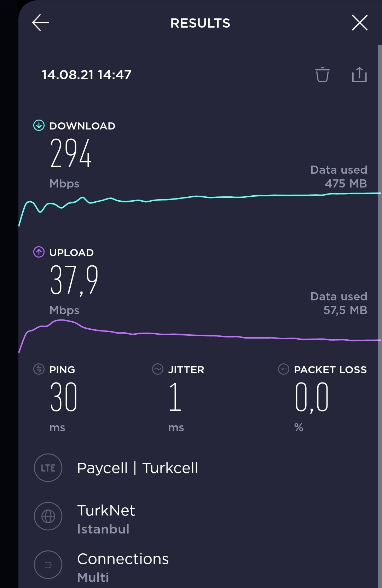Tap the Upload arrow icon

[x=39, y=252]
